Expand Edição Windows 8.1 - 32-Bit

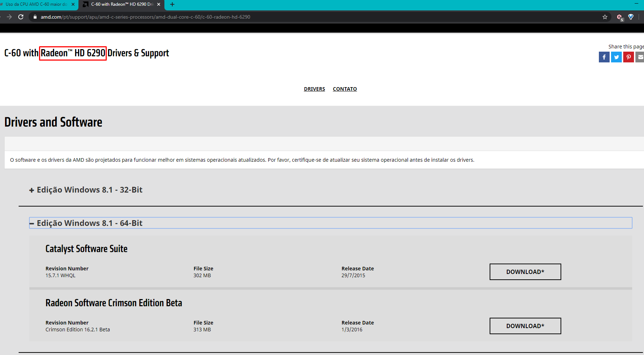(x=86, y=190)
